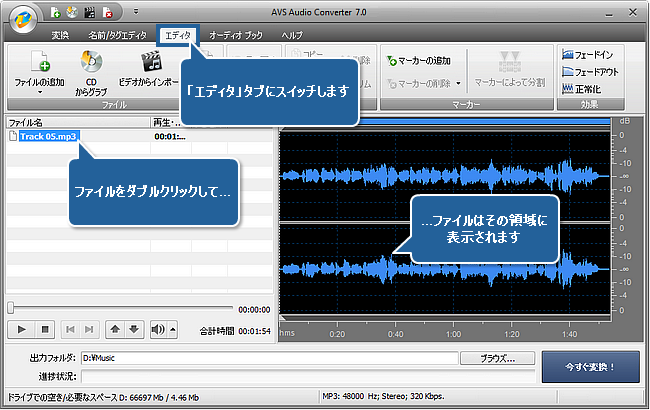Viewport: 650px width, 410px height.
Task: Switch to the エディタ tab
Action: [x=178, y=35]
